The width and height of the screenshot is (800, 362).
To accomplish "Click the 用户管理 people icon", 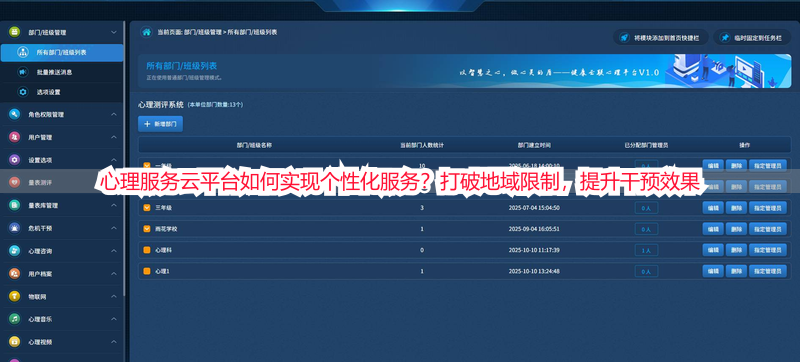I will click(x=14, y=137).
